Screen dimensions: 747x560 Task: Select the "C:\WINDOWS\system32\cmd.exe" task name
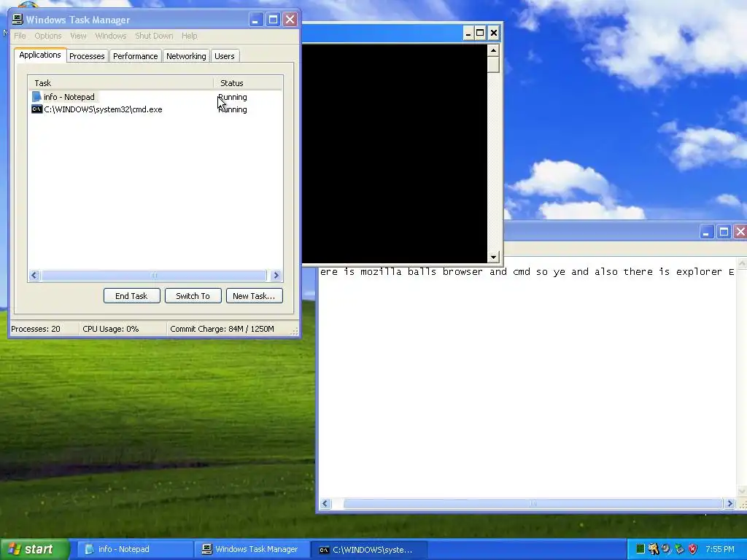click(103, 109)
